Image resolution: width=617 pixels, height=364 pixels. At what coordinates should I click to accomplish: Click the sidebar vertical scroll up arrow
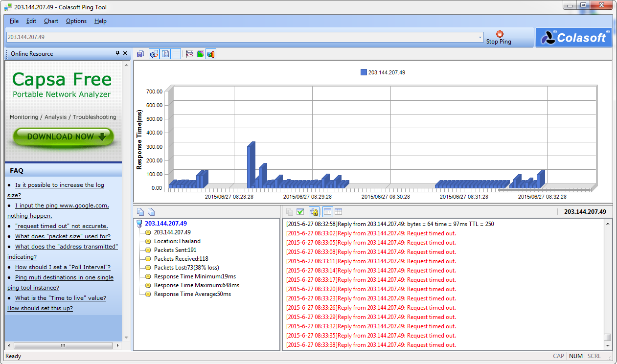(x=126, y=64)
